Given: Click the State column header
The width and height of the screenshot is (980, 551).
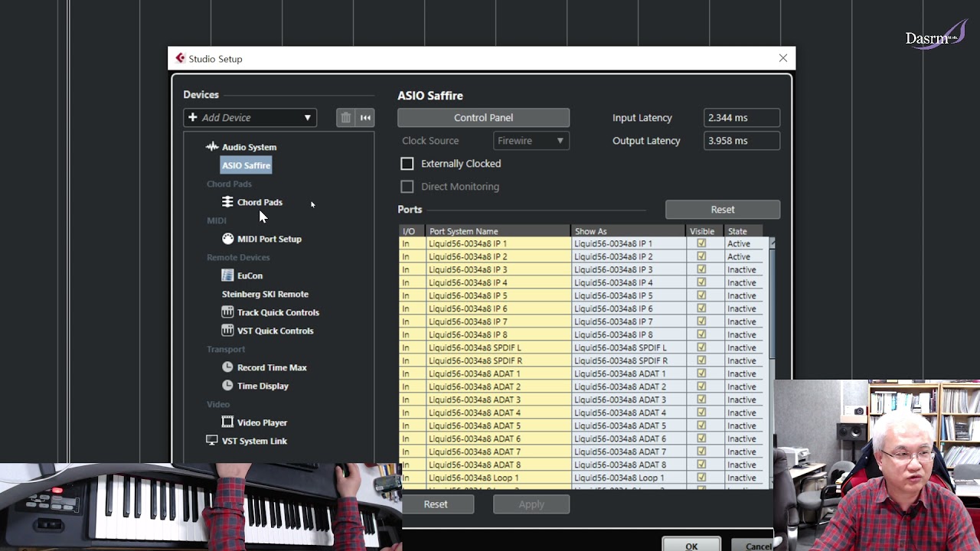Looking at the screenshot, I should click(743, 231).
